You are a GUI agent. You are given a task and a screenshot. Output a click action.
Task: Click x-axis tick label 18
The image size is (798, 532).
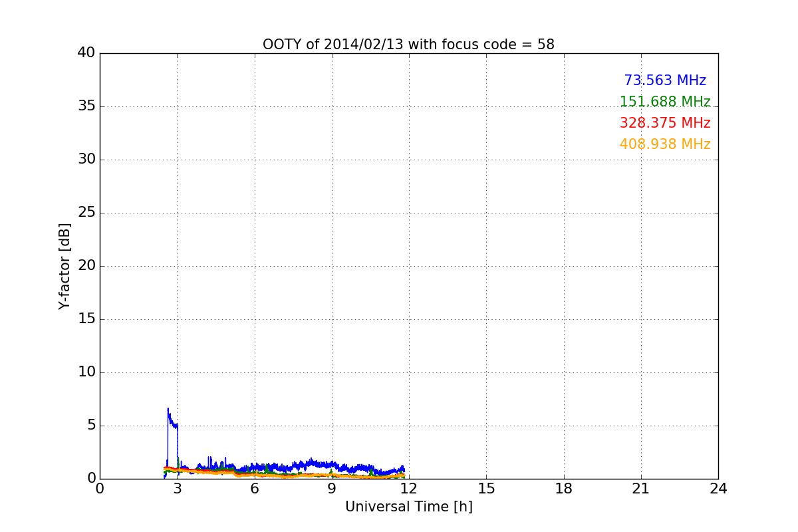(564, 489)
